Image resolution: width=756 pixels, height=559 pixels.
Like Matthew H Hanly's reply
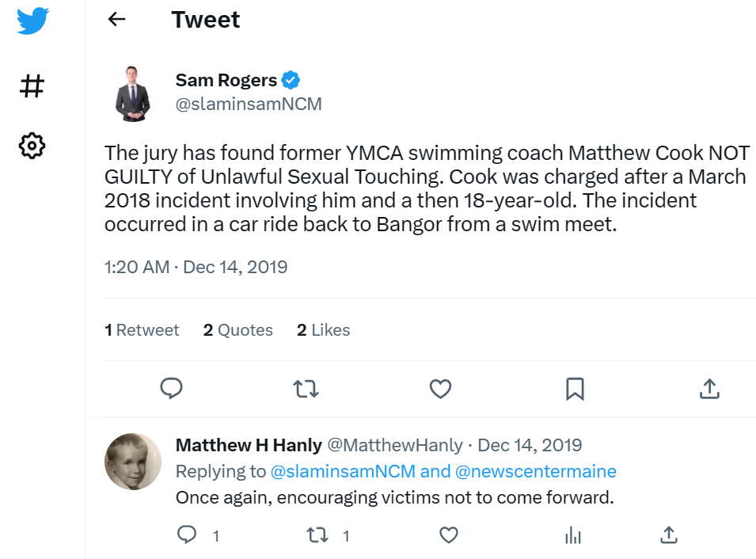pos(449,535)
